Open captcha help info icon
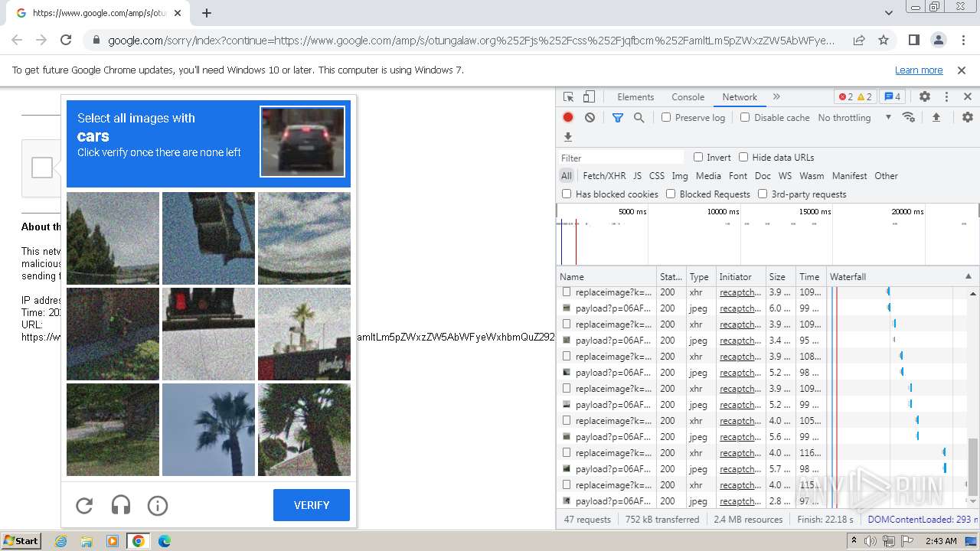Viewport: 980px width, 551px height. 158,505
